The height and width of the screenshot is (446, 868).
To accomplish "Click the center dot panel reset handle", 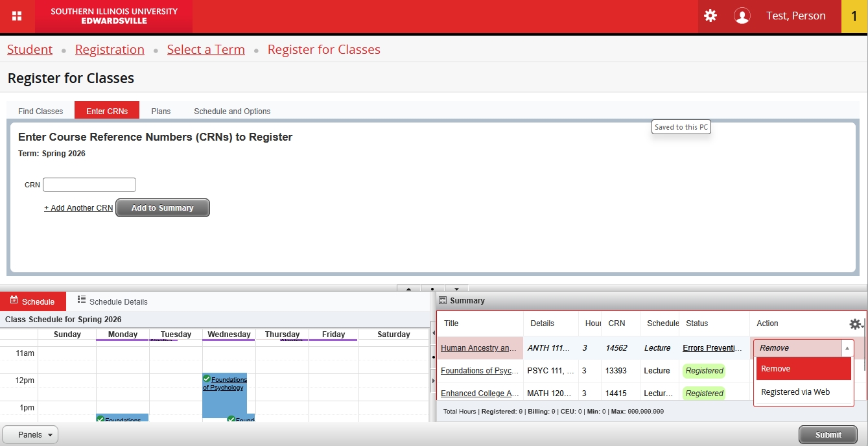I will point(432,288).
